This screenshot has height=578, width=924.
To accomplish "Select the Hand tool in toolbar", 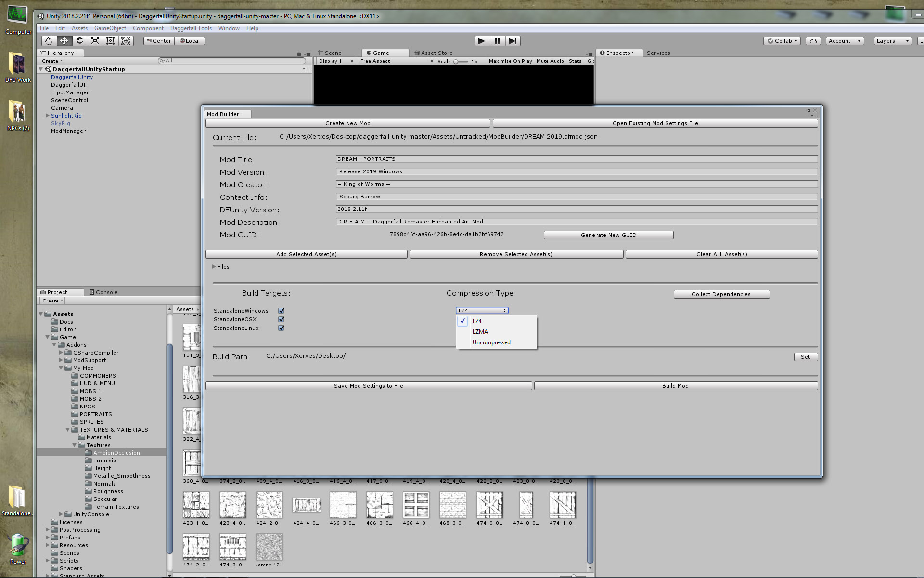I will (49, 41).
